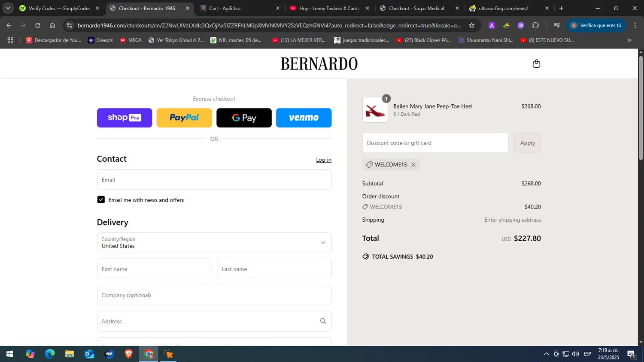Show hidden system tray icons
The width and height of the screenshot is (644, 362).
tap(546, 354)
